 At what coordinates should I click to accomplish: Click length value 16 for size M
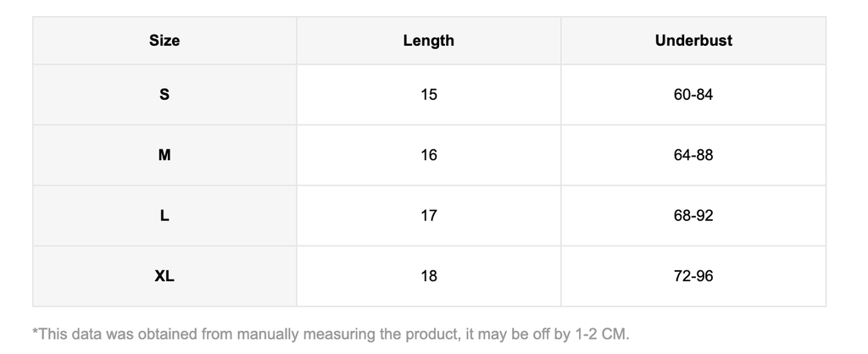[428, 155]
